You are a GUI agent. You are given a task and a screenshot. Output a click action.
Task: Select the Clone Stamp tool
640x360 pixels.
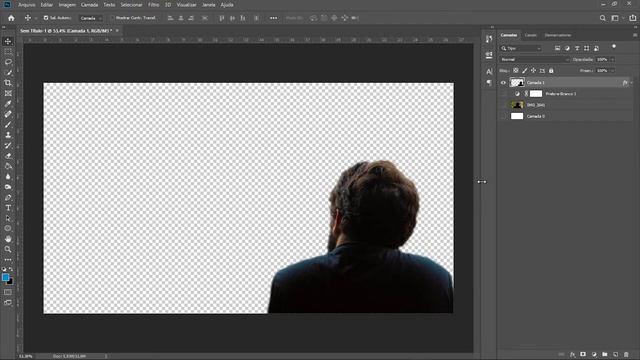pyautogui.click(x=8, y=135)
